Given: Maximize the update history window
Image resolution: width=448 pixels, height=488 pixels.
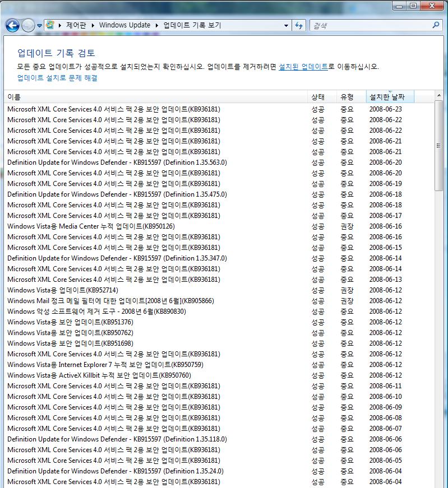Looking at the screenshot, I should (x=413, y=6).
